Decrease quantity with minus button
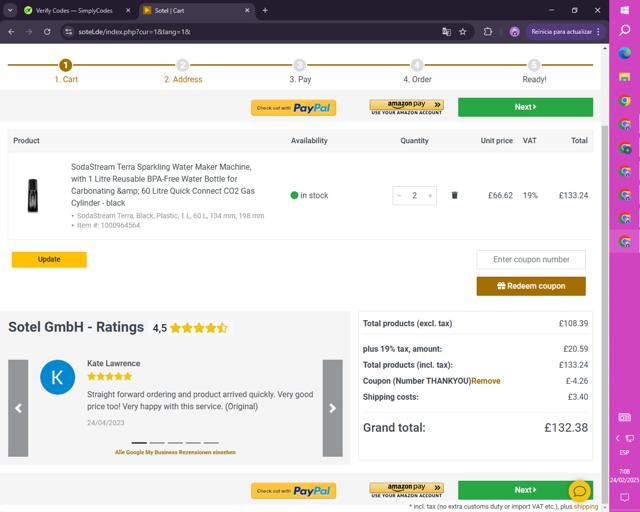Screen dimensions: 640x512 tap(400, 196)
